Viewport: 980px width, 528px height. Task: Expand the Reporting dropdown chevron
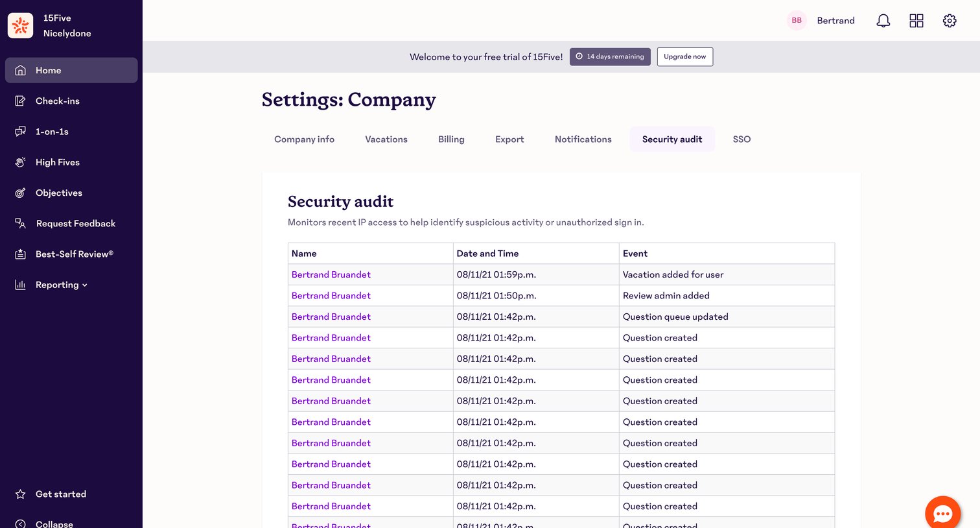(x=85, y=285)
